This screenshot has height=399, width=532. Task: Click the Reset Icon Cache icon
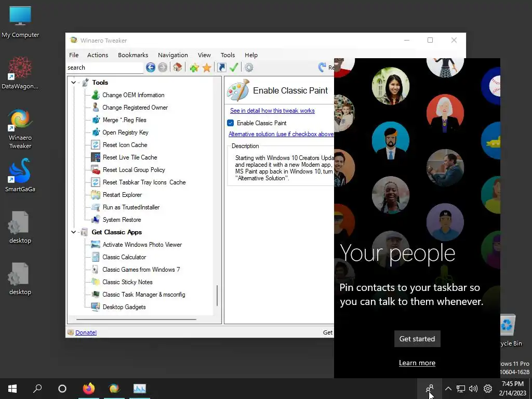(96, 145)
